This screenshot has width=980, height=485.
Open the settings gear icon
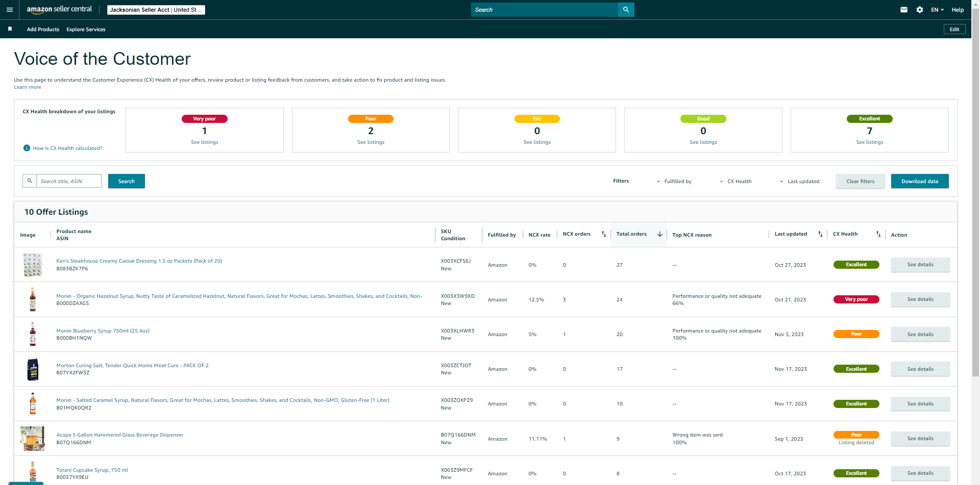coord(919,10)
